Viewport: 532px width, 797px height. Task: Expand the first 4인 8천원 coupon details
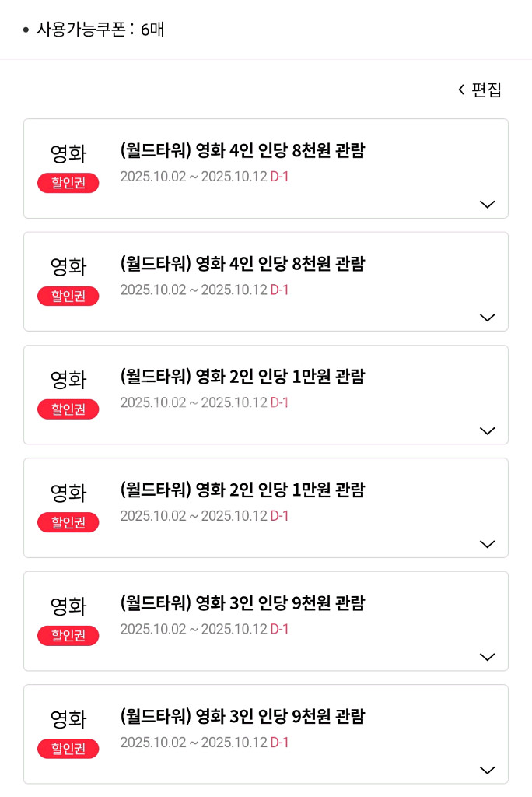tap(488, 204)
